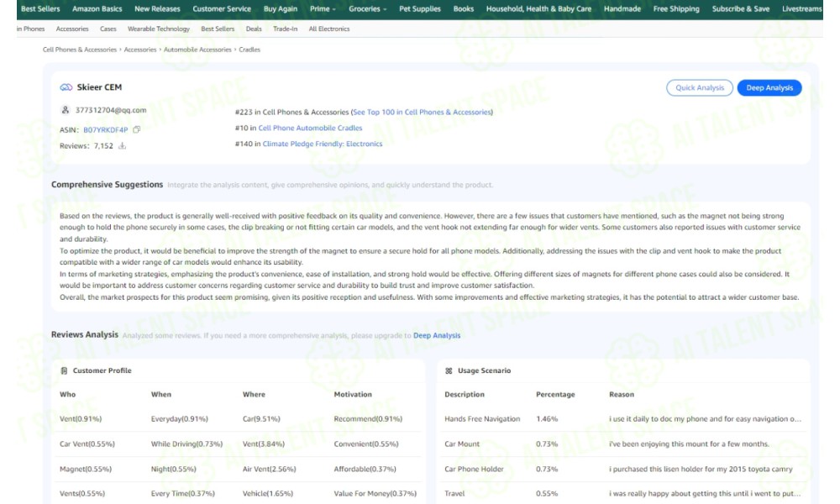This screenshot has height=504, width=840.
Task: Download reviews using the download icon
Action: [122, 145]
